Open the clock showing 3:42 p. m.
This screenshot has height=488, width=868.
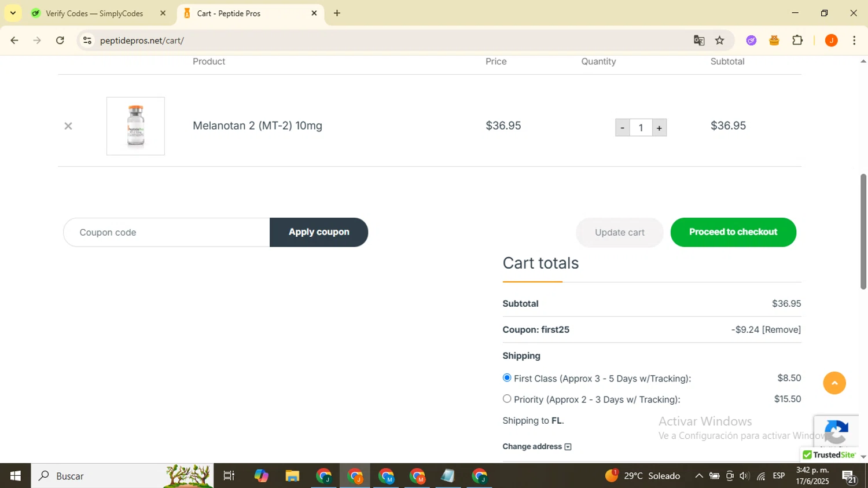coord(812,476)
